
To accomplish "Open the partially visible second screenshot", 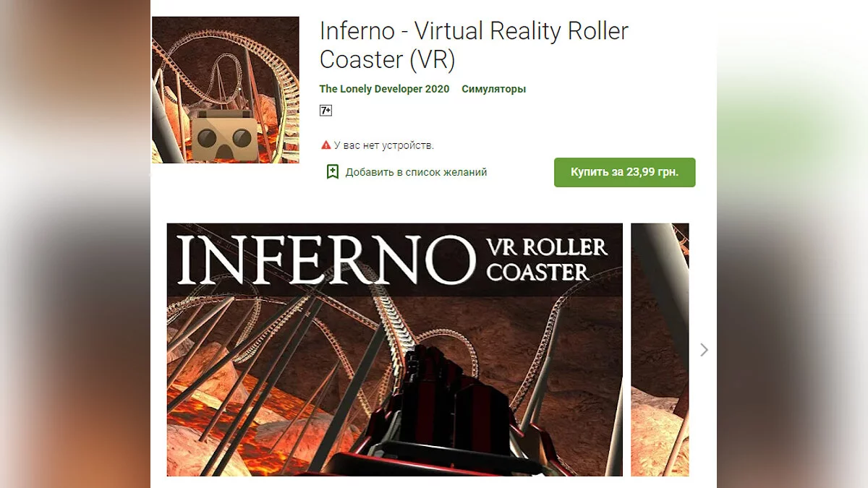I will [x=660, y=349].
